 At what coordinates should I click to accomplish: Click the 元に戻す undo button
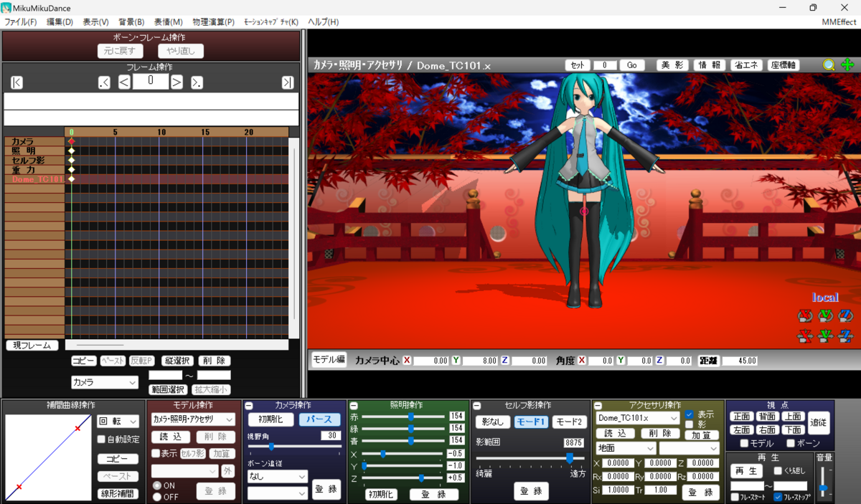[121, 51]
